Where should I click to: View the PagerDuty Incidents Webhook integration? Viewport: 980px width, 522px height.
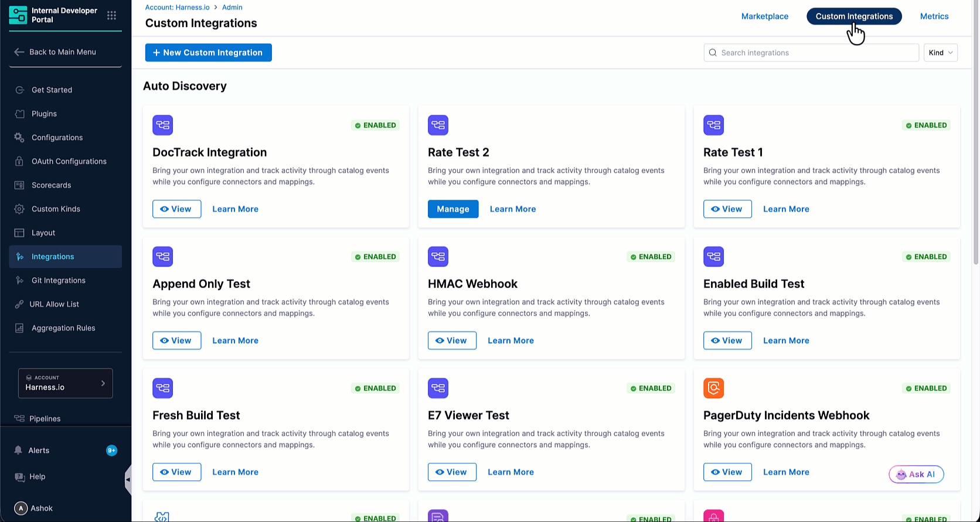[x=727, y=472]
